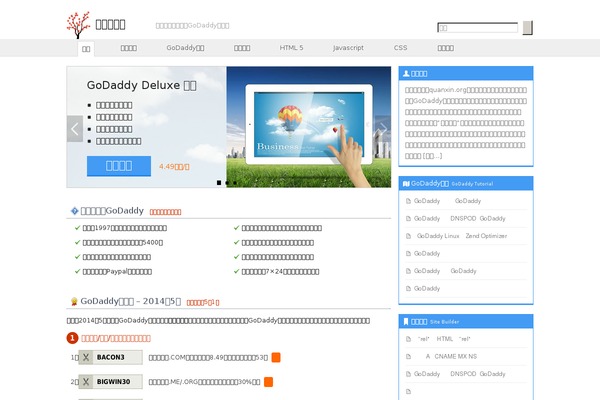Viewport: 600px width, 400px height.
Task: Click document icon beside CNAME MX NS row
Action: click(x=408, y=357)
